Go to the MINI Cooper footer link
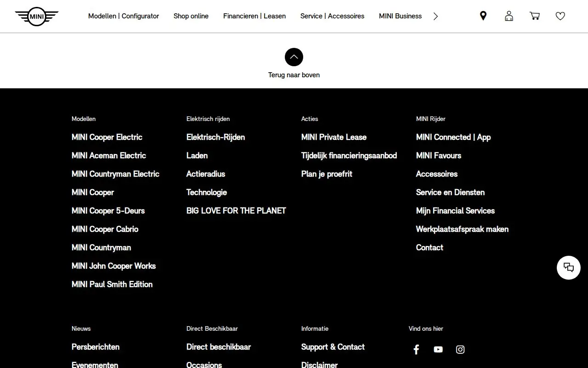The image size is (588, 368). (x=93, y=192)
